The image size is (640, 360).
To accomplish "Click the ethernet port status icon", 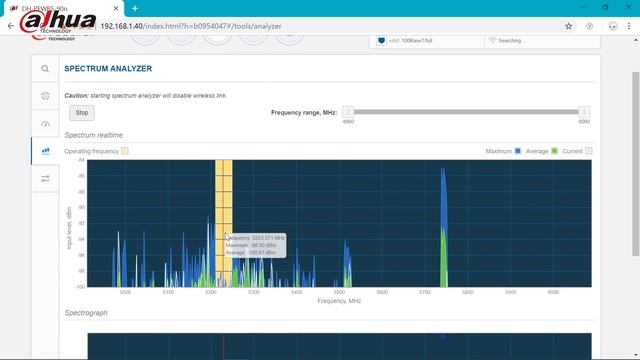I will click(x=381, y=41).
